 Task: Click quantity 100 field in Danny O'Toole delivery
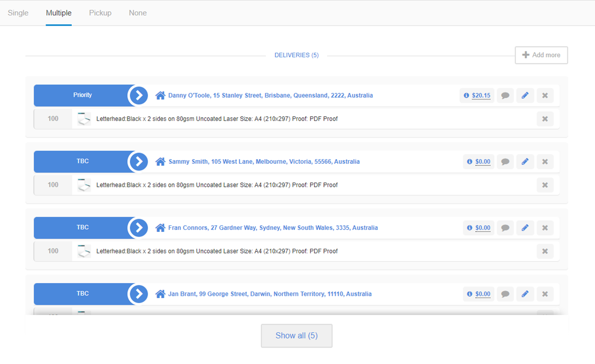point(53,119)
